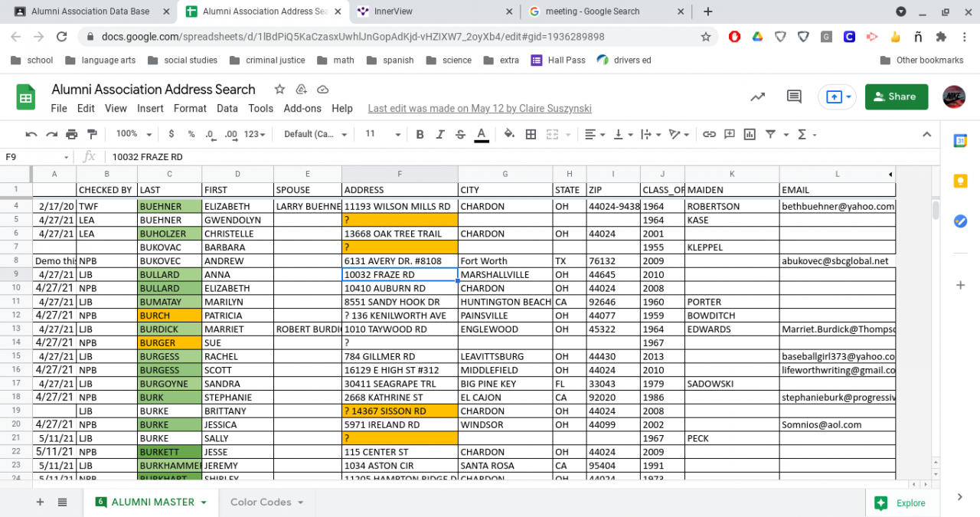Screen dimensions: 980x517
Task: Open the fill color picker
Action: pos(509,134)
